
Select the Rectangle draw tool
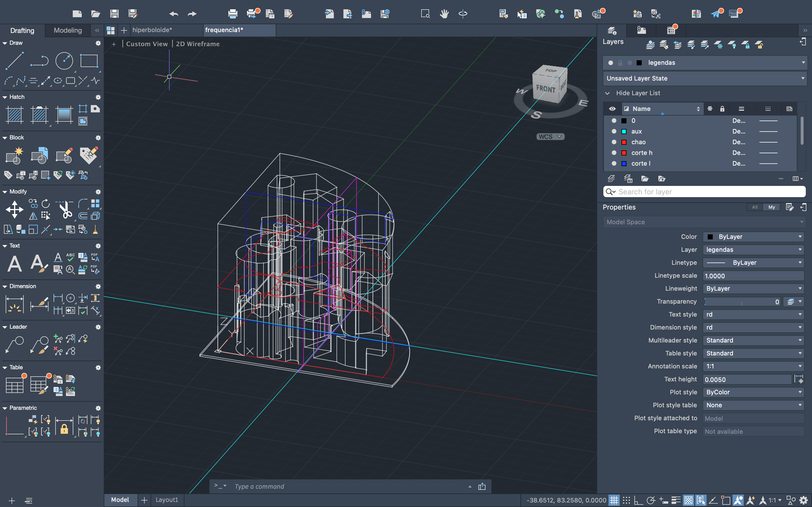pos(89,61)
